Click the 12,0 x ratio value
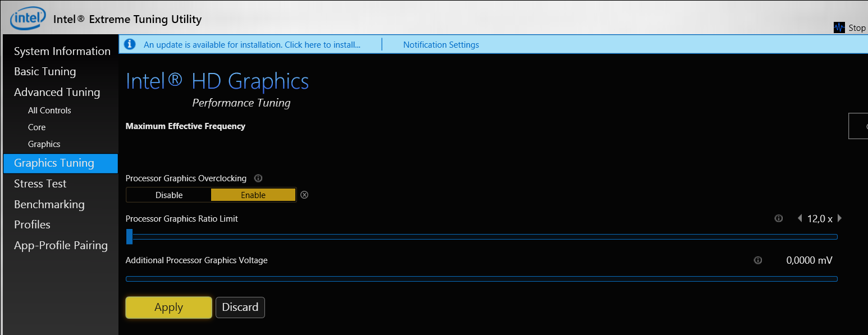 pos(820,219)
